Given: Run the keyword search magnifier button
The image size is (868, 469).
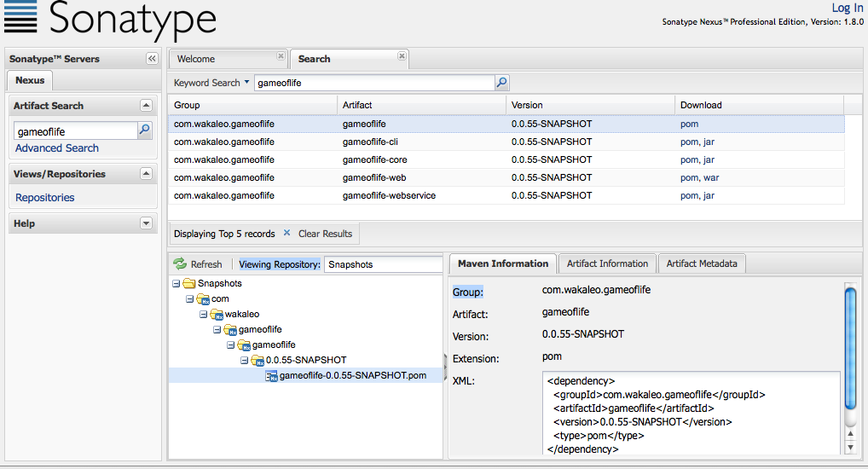Looking at the screenshot, I should click(x=501, y=83).
